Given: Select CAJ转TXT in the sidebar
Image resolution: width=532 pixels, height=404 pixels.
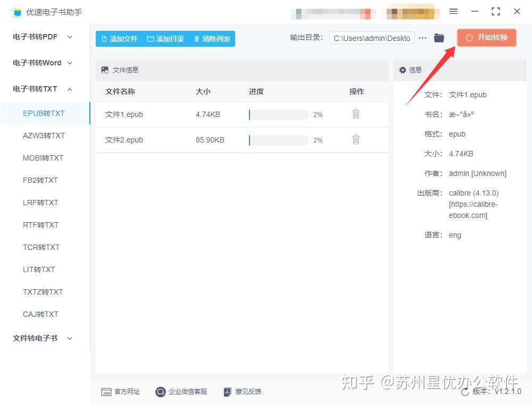Looking at the screenshot, I should coord(40,314).
